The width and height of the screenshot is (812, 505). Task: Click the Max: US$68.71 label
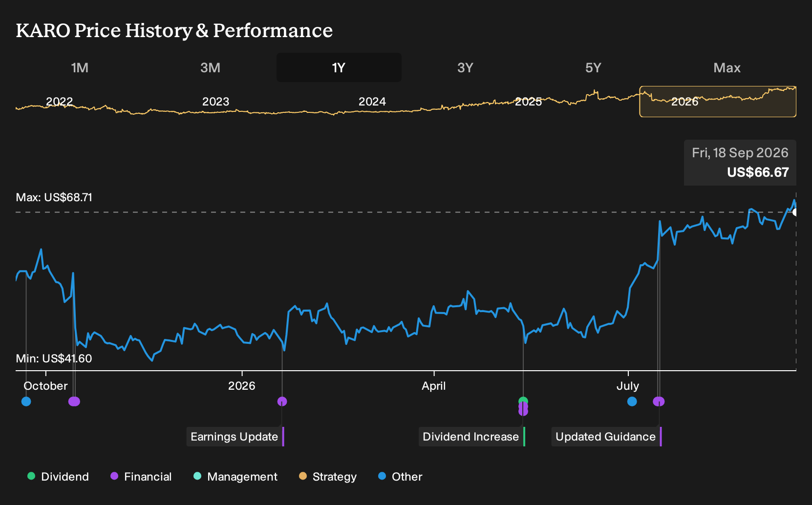click(x=54, y=197)
